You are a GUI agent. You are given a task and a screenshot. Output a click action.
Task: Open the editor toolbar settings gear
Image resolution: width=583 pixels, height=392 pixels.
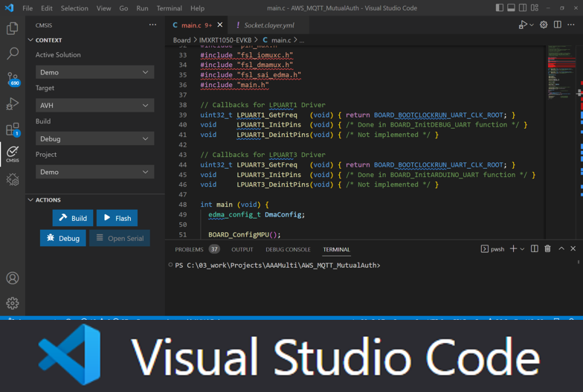tap(544, 25)
